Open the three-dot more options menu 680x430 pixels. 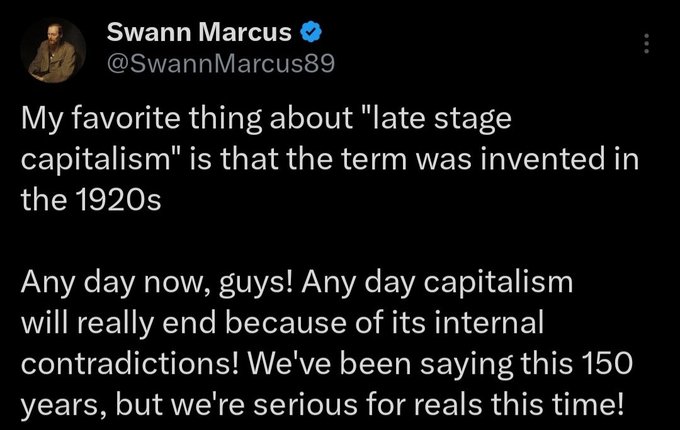[x=646, y=43]
